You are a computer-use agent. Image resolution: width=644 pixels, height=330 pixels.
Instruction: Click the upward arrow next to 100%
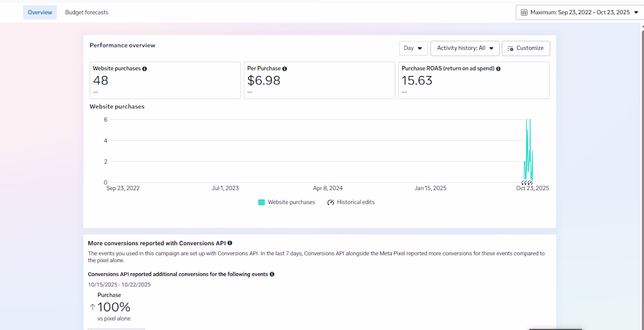(93, 307)
